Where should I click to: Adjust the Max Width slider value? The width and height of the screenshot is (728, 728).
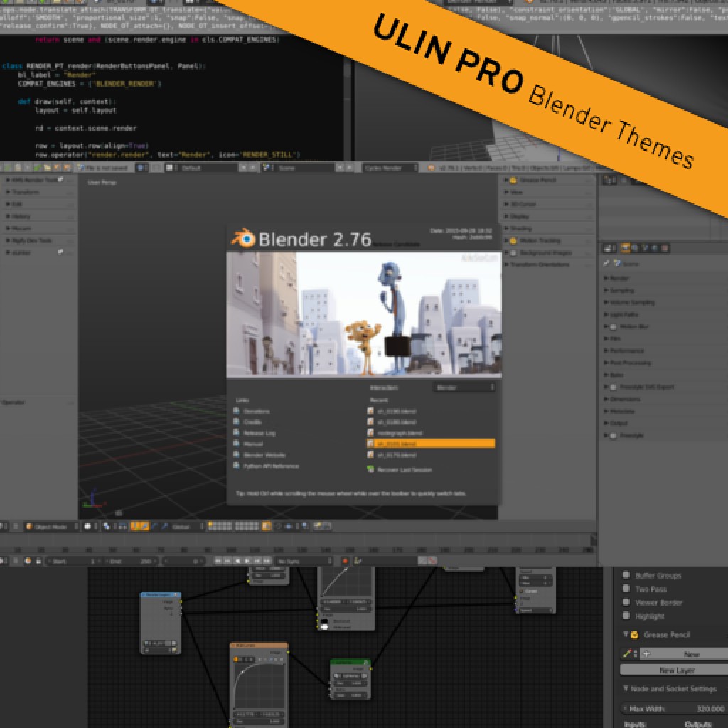[x=672, y=709]
